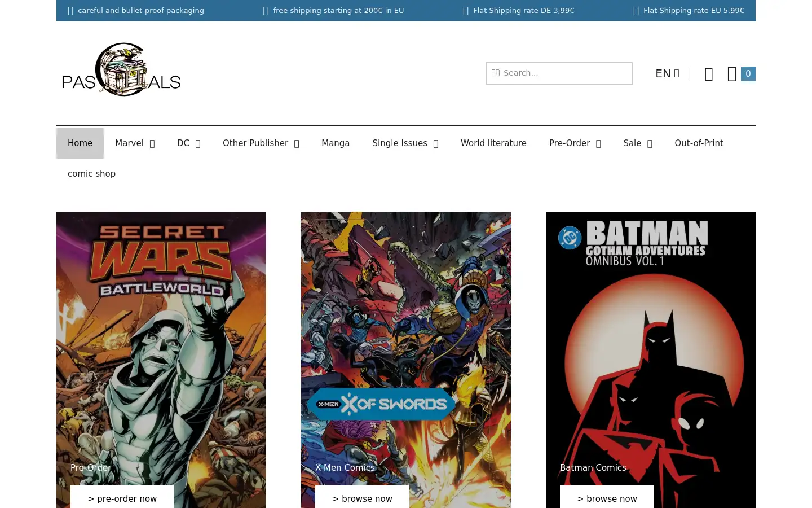812x508 pixels.
Task: Click 'free shipping starting at 200€ in EU' text
Action: coord(338,11)
